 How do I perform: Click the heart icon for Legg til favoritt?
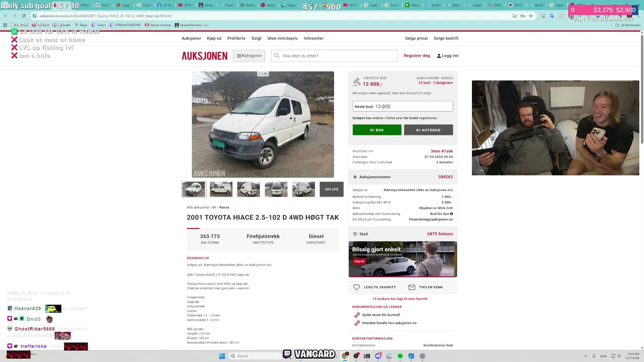(x=357, y=287)
